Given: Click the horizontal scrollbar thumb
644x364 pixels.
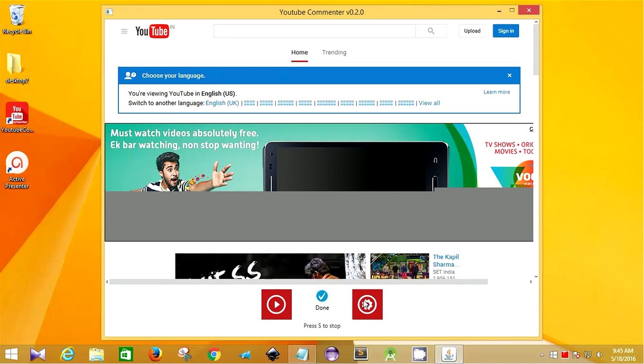Looking at the screenshot, I should pyautogui.click(x=298, y=282).
